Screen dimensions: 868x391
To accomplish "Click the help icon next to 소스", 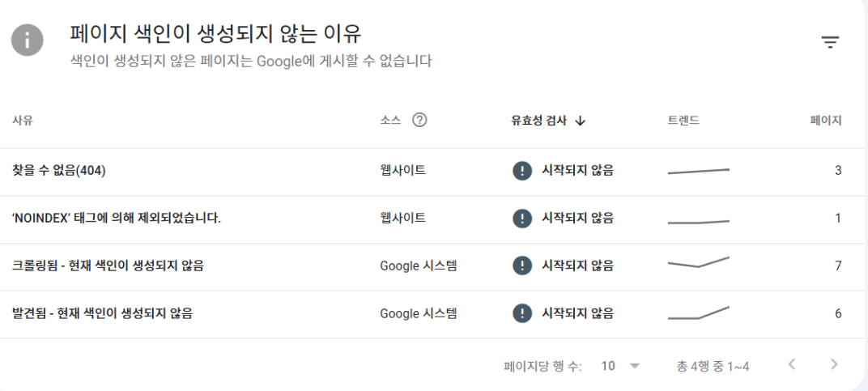I will (x=419, y=121).
